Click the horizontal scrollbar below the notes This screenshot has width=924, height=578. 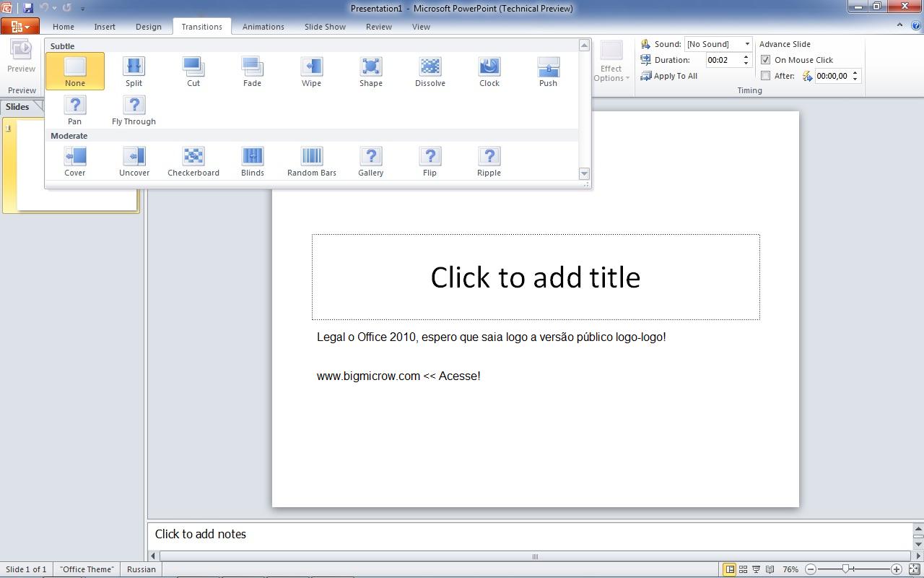click(535, 556)
